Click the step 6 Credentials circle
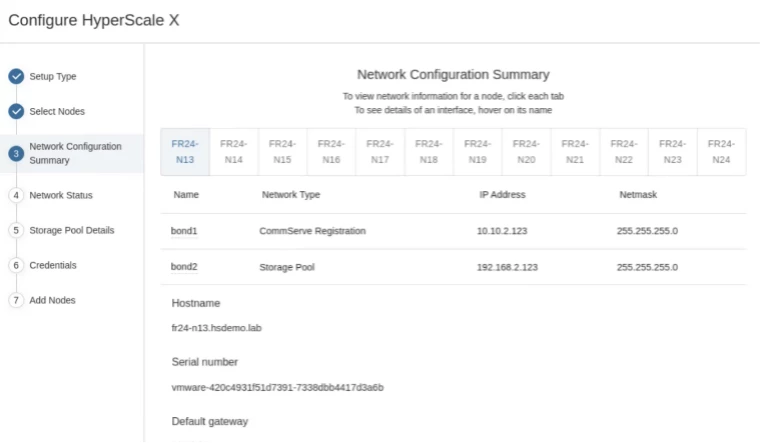 pyautogui.click(x=16, y=265)
